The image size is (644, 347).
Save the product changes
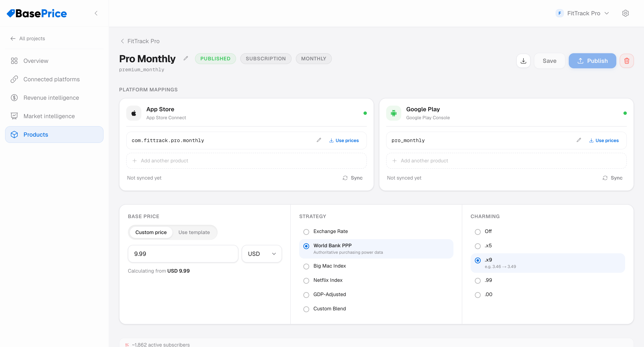pos(549,61)
